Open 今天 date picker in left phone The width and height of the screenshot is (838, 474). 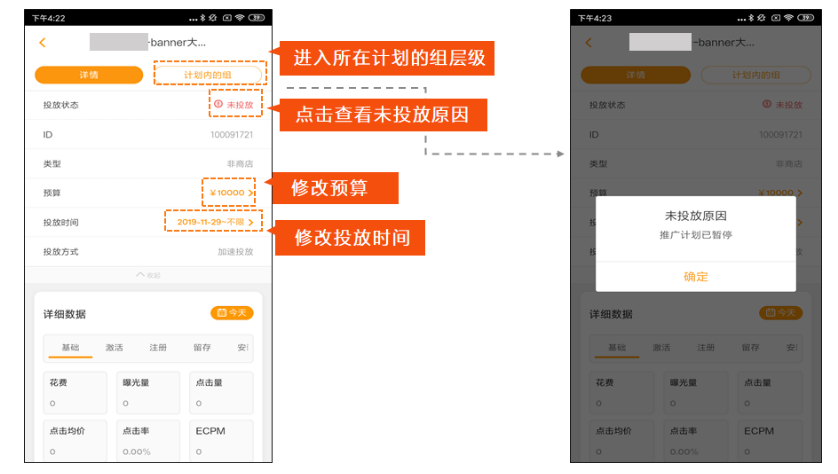(x=231, y=313)
